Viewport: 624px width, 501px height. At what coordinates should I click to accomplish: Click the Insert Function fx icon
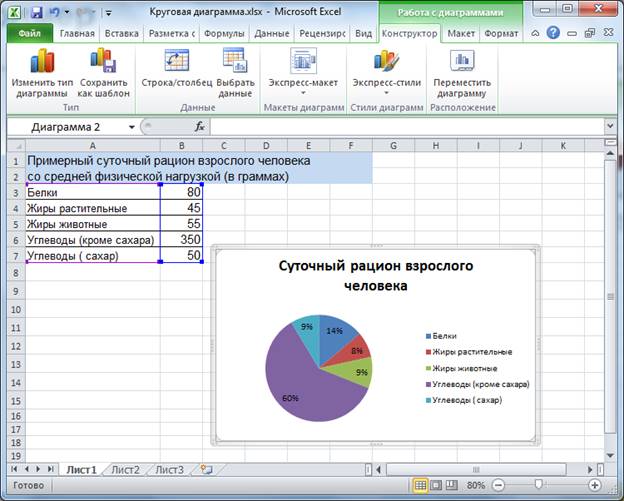click(200, 127)
